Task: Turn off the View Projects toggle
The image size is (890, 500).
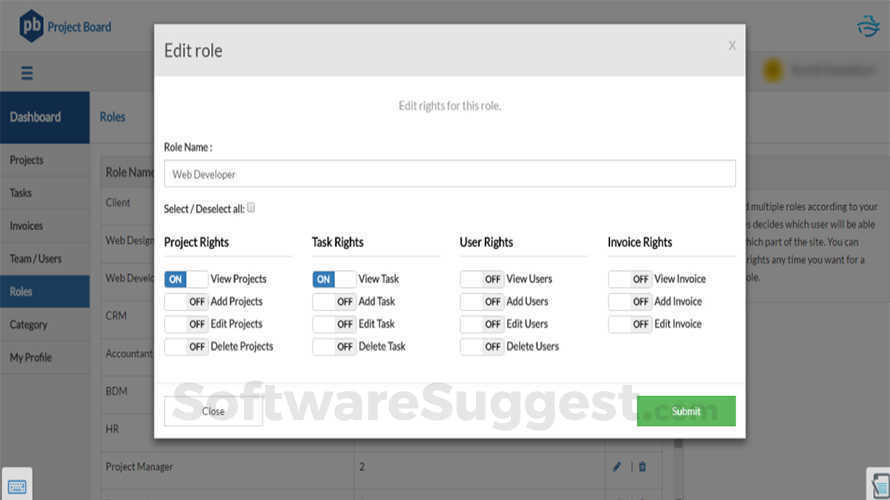Action: coord(186,279)
